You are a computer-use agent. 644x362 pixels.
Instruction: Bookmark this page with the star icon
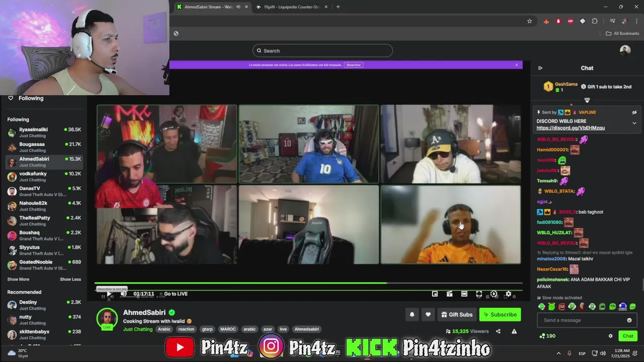click(x=529, y=21)
